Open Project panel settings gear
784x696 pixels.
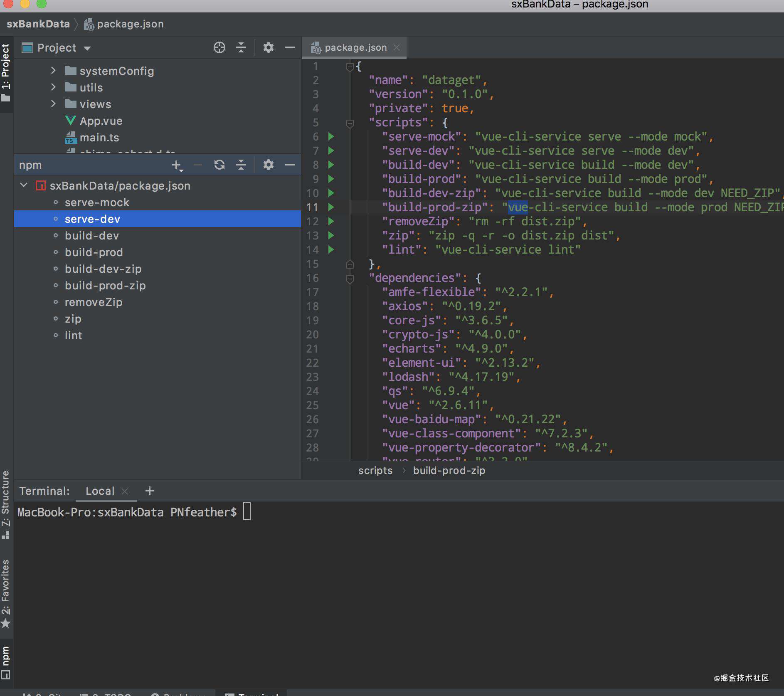click(x=269, y=48)
